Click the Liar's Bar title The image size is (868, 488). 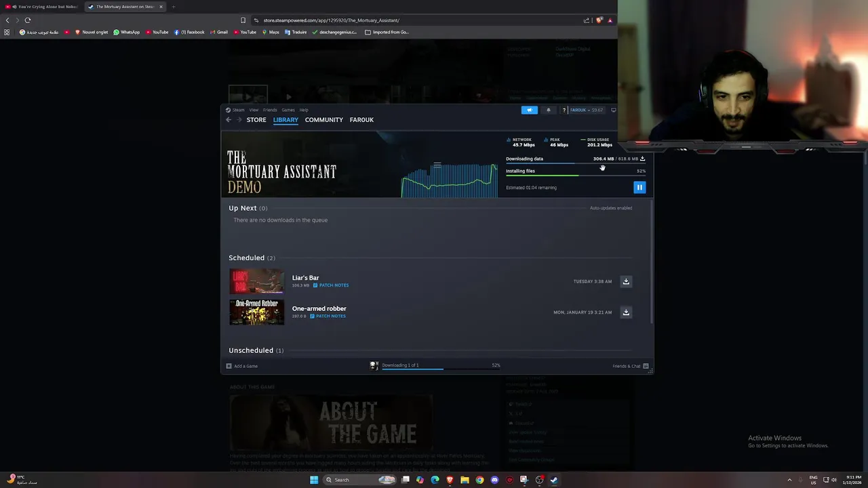tap(305, 278)
